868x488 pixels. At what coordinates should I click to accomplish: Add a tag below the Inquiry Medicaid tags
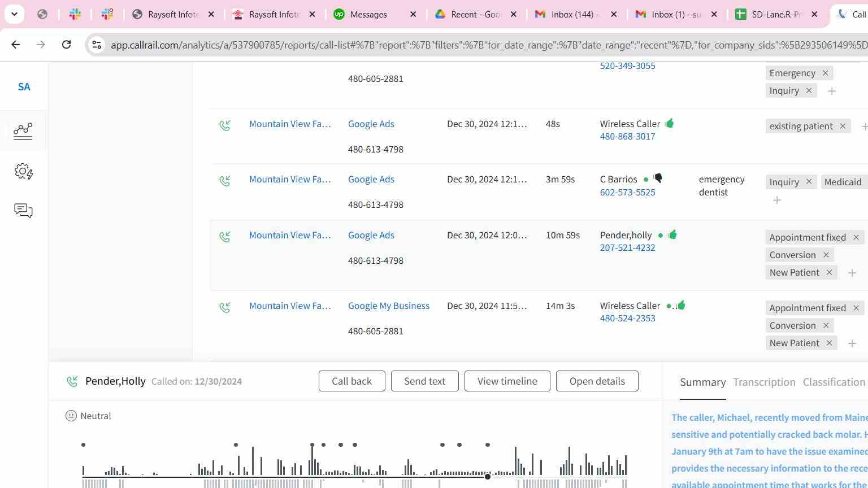777,200
